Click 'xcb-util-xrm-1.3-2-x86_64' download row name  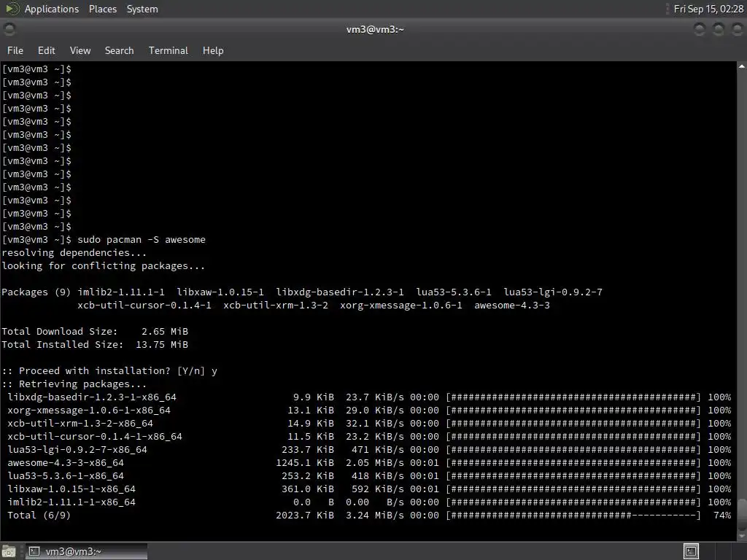click(x=80, y=424)
